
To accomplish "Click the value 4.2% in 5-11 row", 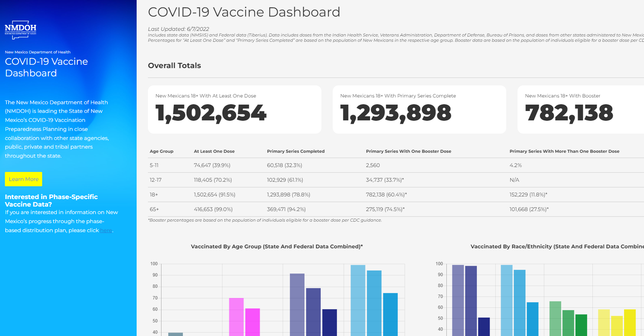I will coord(516,165).
